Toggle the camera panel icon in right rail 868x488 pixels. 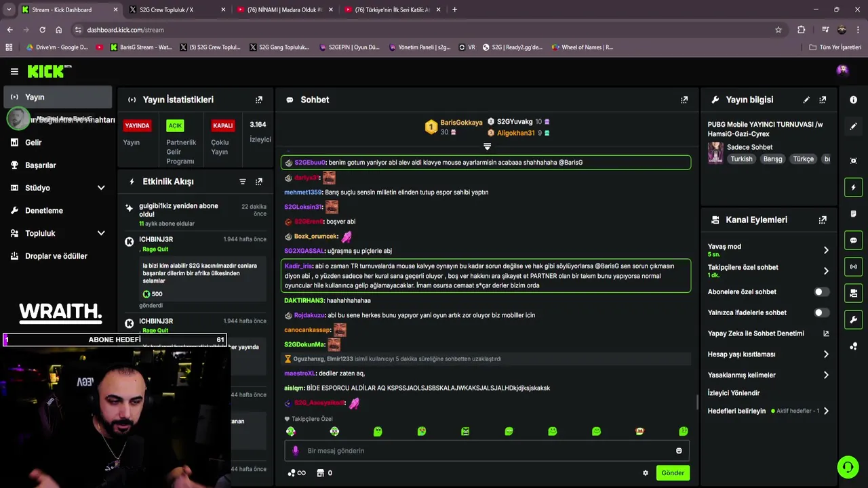pyautogui.click(x=853, y=293)
